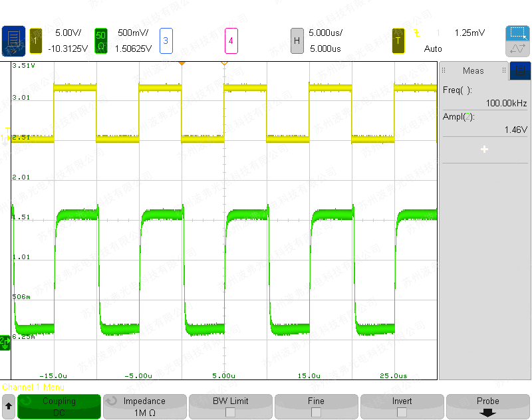Screen dimensions: 532x420
Task: Open the horizontal H timebase badge
Action: point(297,41)
